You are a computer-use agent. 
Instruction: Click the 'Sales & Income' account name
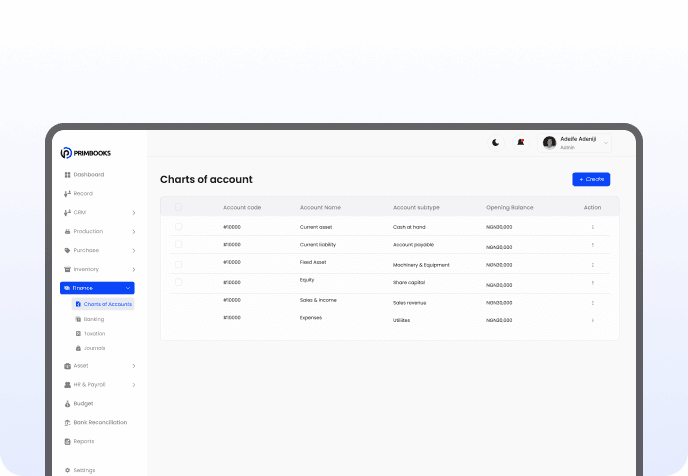[x=318, y=300]
